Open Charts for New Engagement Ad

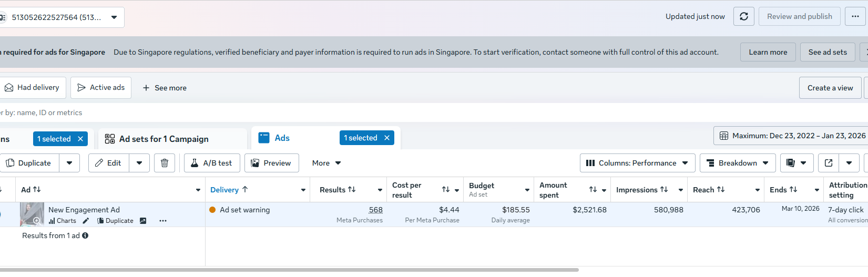click(63, 221)
